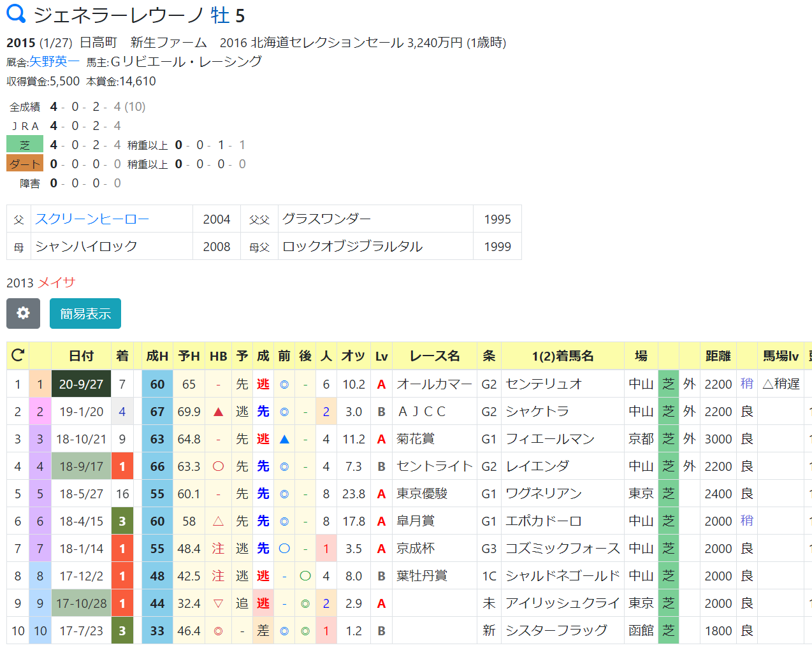The width and height of the screenshot is (812, 648).
Task: Click dam-sire name ロックオブジブラルタル
Action: click(x=352, y=246)
